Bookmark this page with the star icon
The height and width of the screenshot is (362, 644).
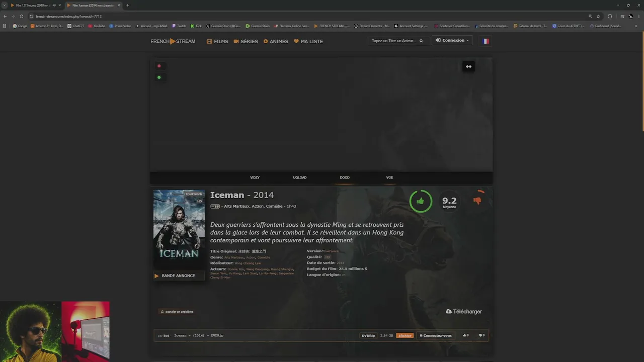(x=598, y=16)
